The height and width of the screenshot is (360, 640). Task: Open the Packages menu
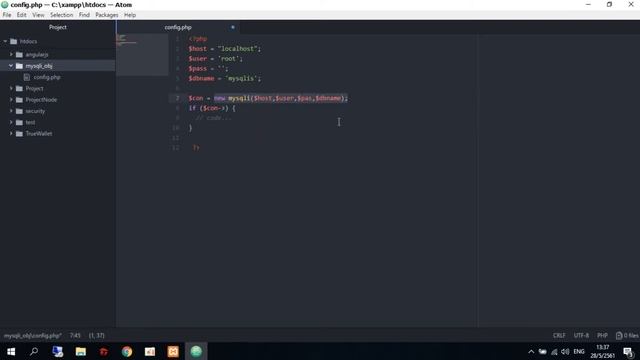point(107,15)
